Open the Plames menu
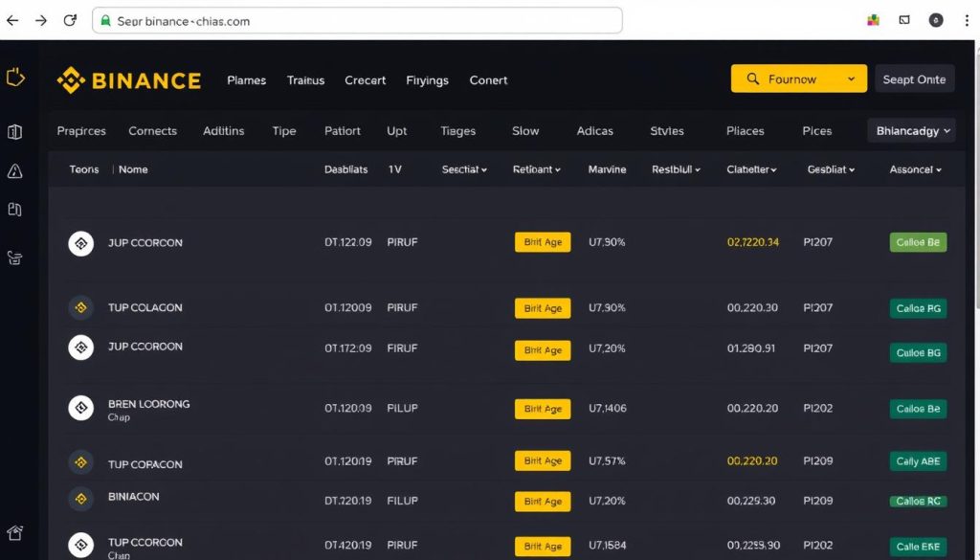Image resolution: width=980 pixels, height=560 pixels. pos(246,80)
